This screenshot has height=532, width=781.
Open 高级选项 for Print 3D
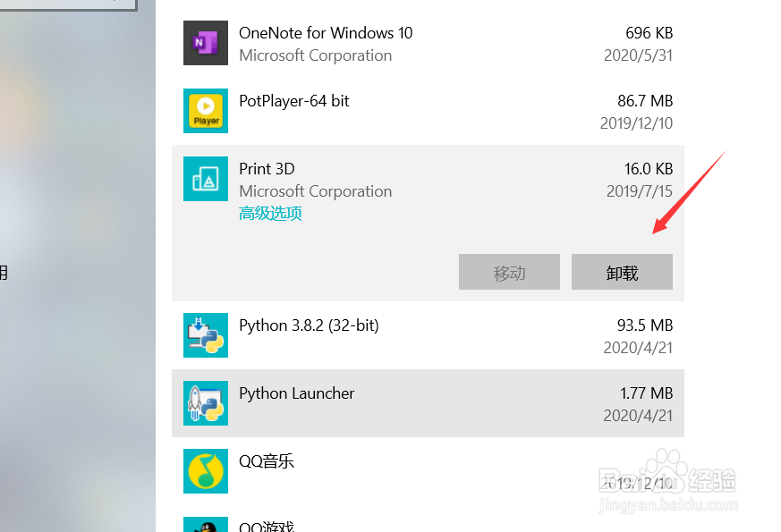tap(270, 215)
